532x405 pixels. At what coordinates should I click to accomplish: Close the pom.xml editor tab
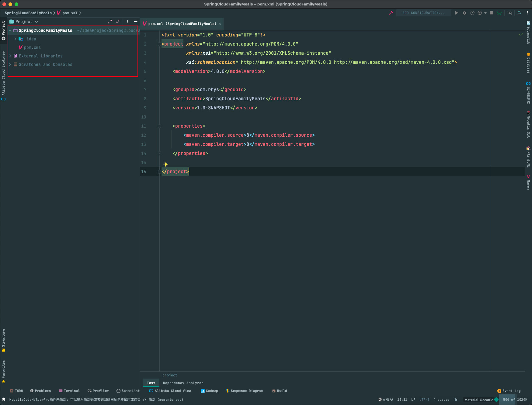point(220,24)
